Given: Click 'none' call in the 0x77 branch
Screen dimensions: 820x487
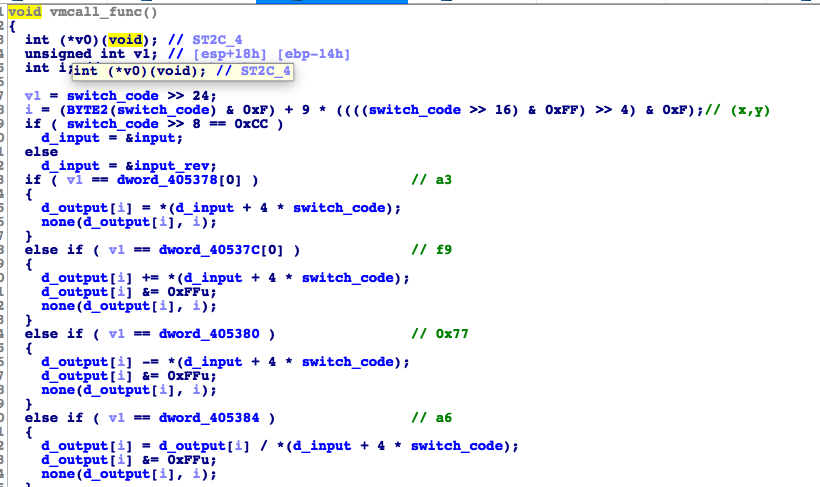Looking at the screenshot, I should click(x=58, y=390).
